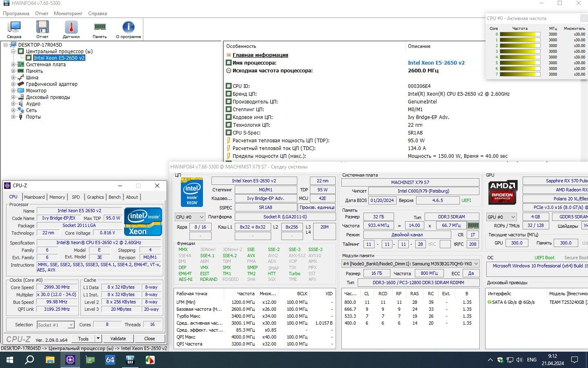Viewport: 588px width, 368px height.
Task: Click the memory chip icon beside 66.7 МГц
Action: click(473, 225)
